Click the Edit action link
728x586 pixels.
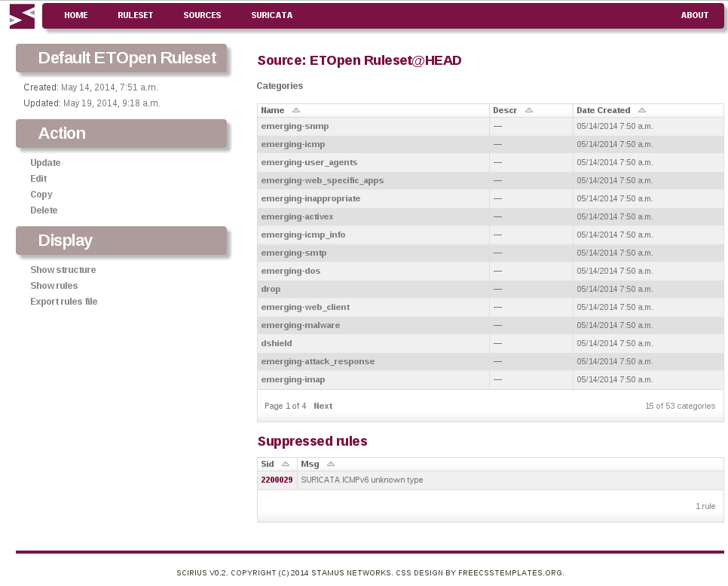[x=38, y=179]
